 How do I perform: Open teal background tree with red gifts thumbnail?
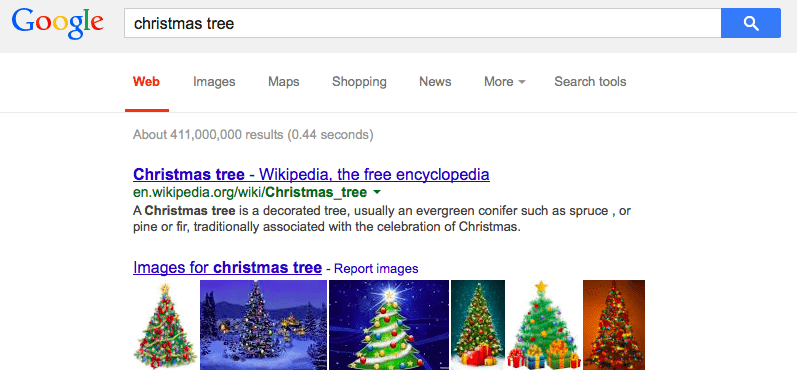478,325
